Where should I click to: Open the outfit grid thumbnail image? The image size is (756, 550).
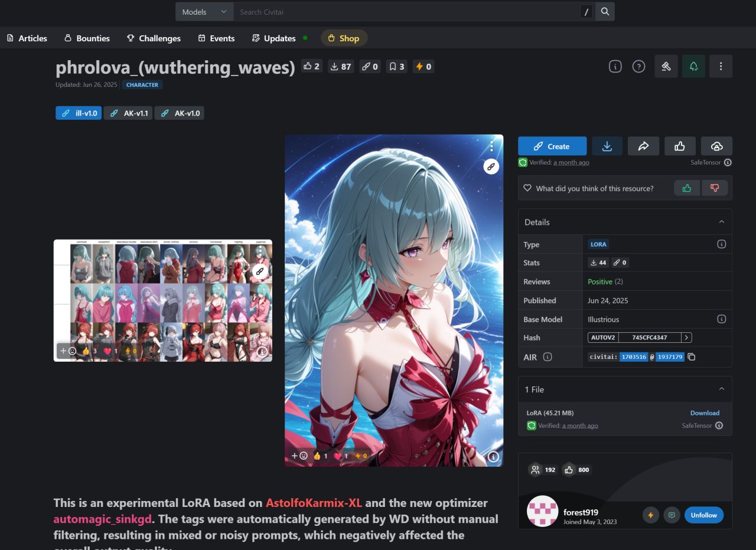[x=163, y=300]
